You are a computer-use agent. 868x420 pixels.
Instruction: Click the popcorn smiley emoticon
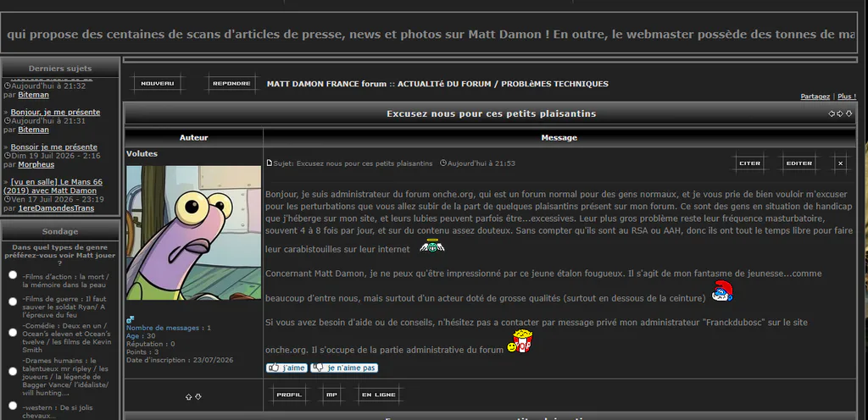520,341
